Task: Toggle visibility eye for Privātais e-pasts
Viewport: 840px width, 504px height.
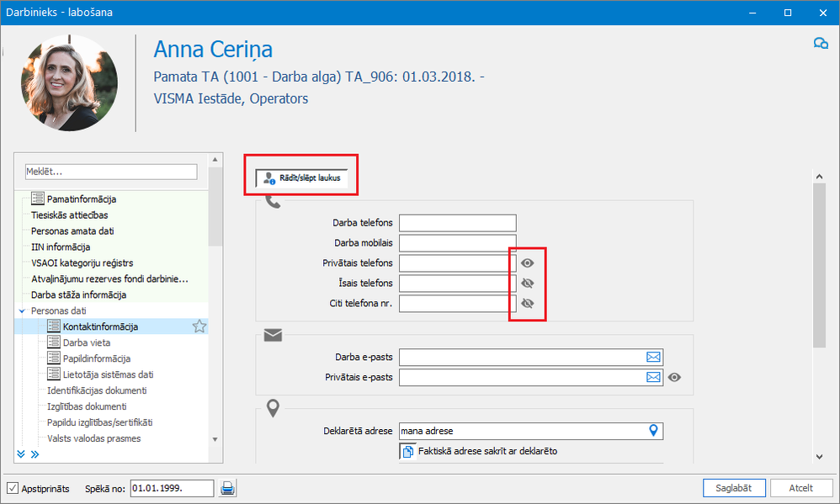Action: click(674, 378)
